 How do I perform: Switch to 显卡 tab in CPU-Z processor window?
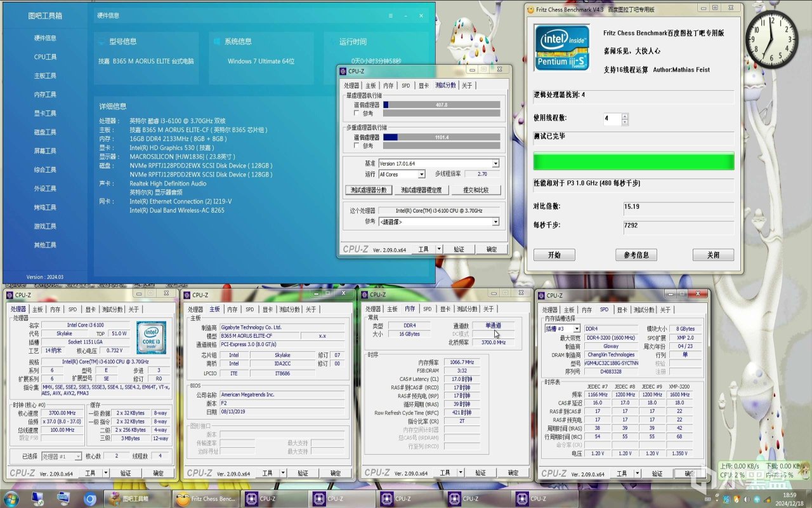(91, 309)
